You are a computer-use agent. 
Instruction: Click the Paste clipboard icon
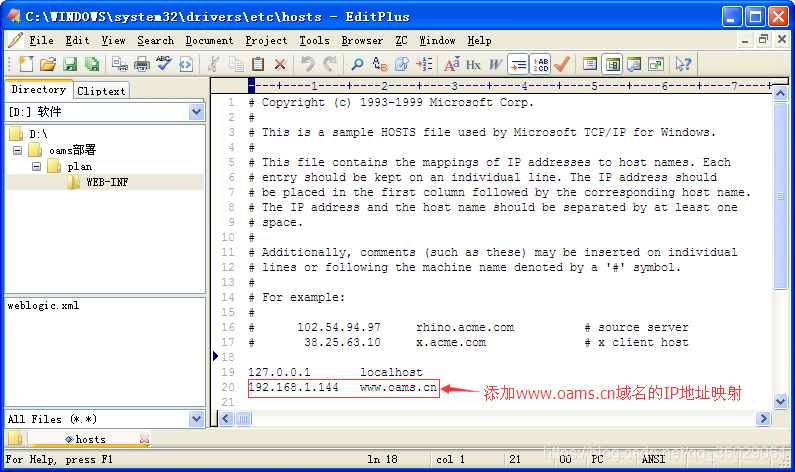point(258,64)
